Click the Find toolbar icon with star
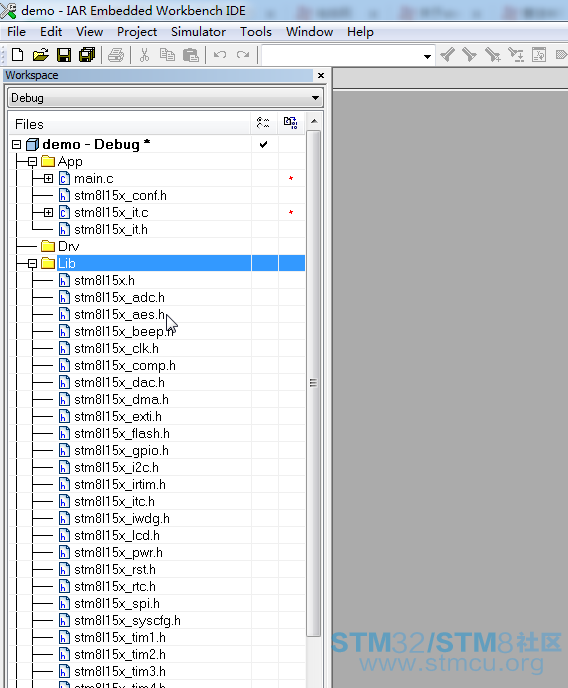This screenshot has height=688, width=568. (x=493, y=55)
